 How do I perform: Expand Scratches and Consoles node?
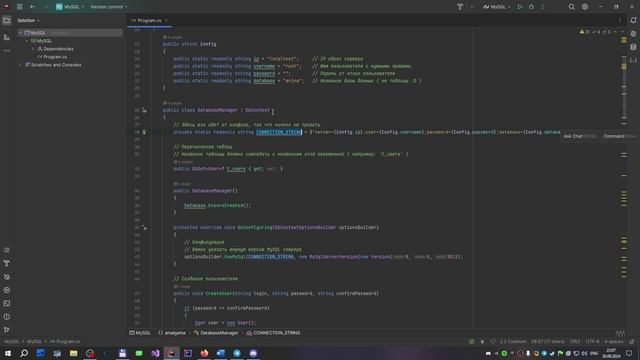point(20,65)
